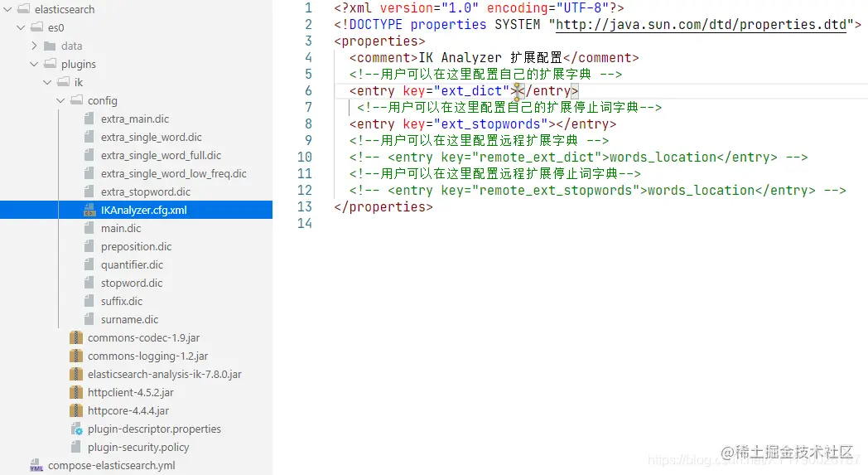
Task: Follow the java.sun.com properties.dtd link
Action: click(x=701, y=25)
